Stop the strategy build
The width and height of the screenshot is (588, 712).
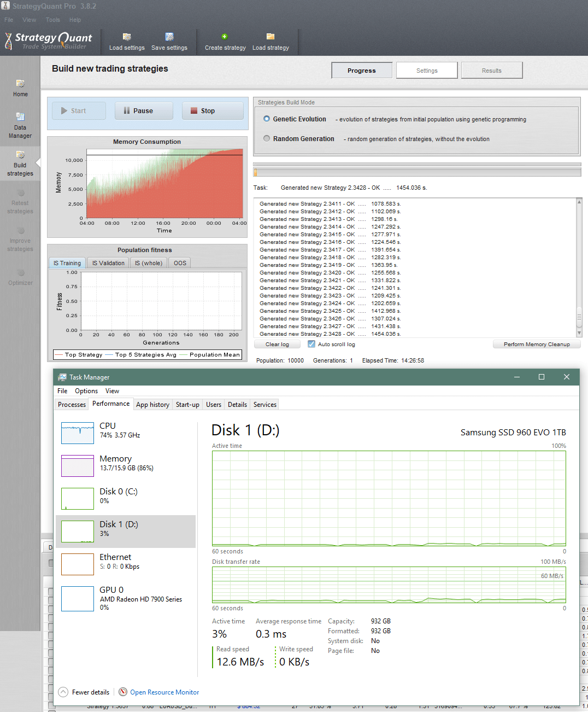pos(213,110)
